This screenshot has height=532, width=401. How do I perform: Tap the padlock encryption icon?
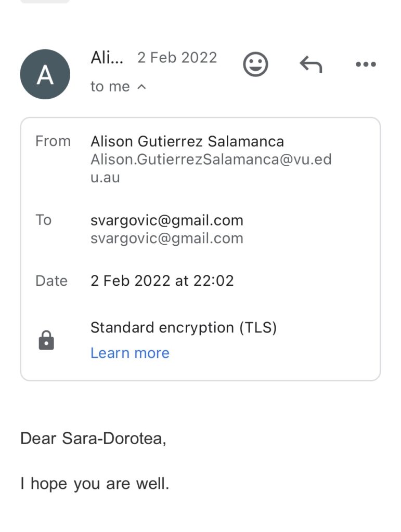(46, 340)
